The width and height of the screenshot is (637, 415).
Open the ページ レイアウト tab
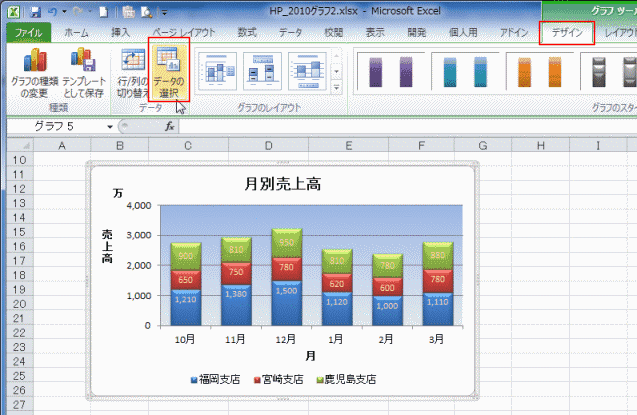tap(184, 32)
